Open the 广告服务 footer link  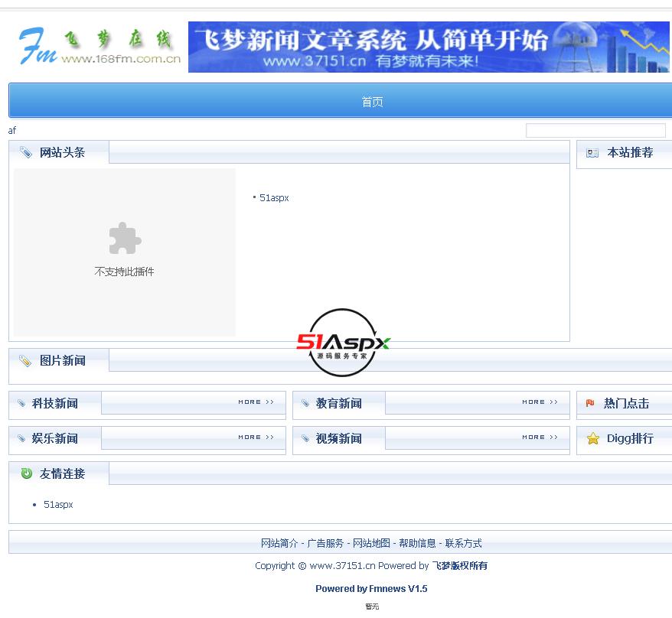point(325,543)
